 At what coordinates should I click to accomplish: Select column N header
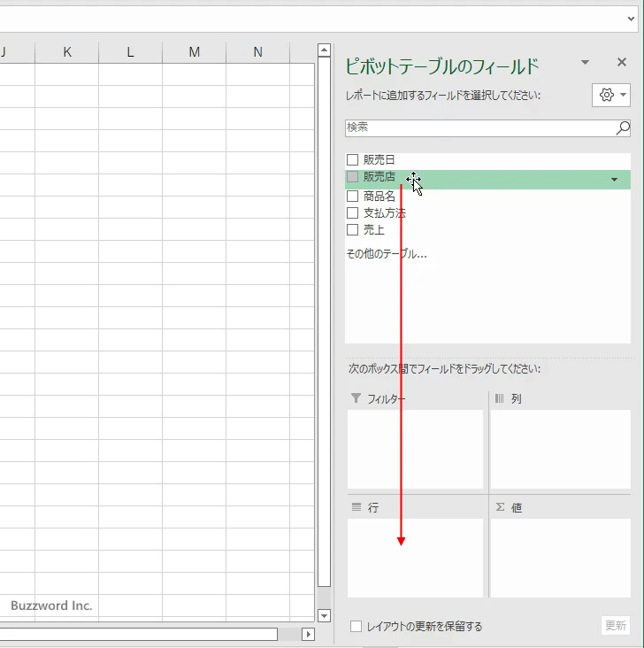pos(257,52)
